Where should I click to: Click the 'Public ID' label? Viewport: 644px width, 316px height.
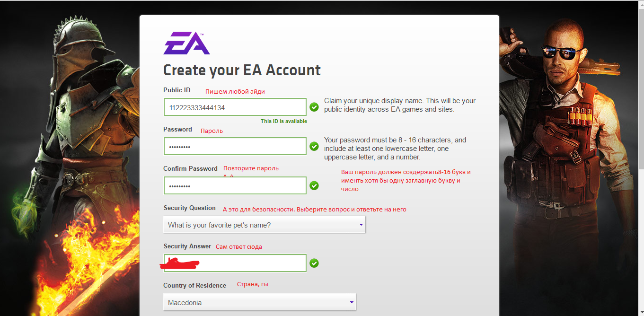pyautogui.click(x=177, y=90)
